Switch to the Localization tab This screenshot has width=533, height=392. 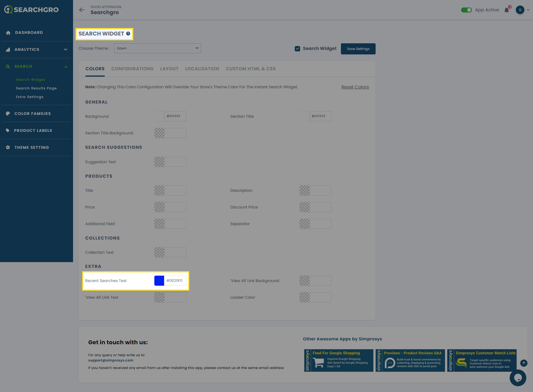202,69
